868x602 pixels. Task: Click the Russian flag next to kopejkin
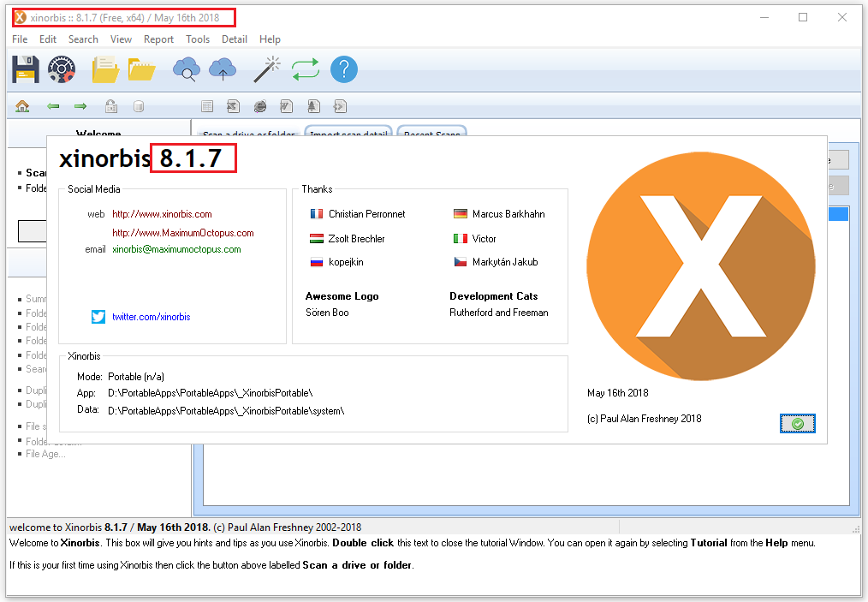point(317,262)
